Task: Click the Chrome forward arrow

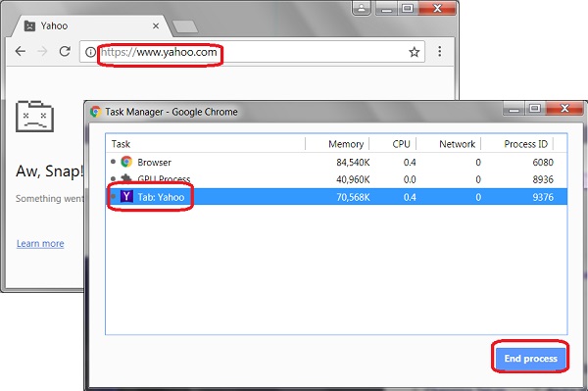Action: pos(43,51)
